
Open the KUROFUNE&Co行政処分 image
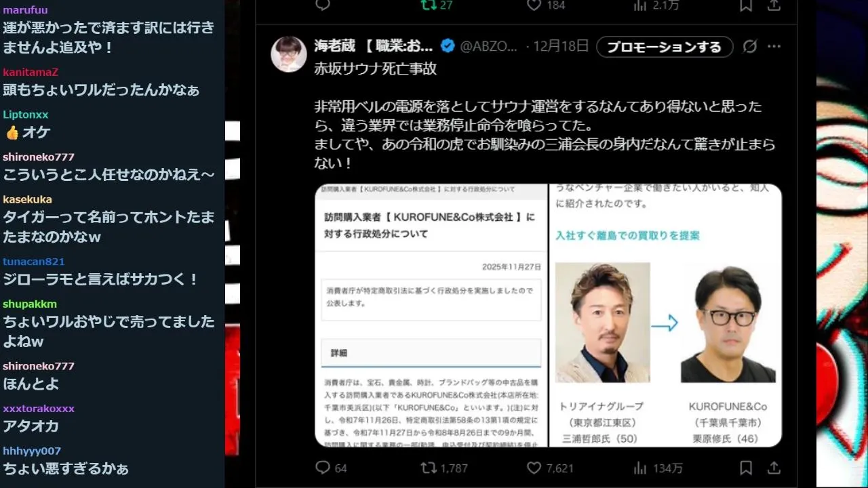(431, 315)
